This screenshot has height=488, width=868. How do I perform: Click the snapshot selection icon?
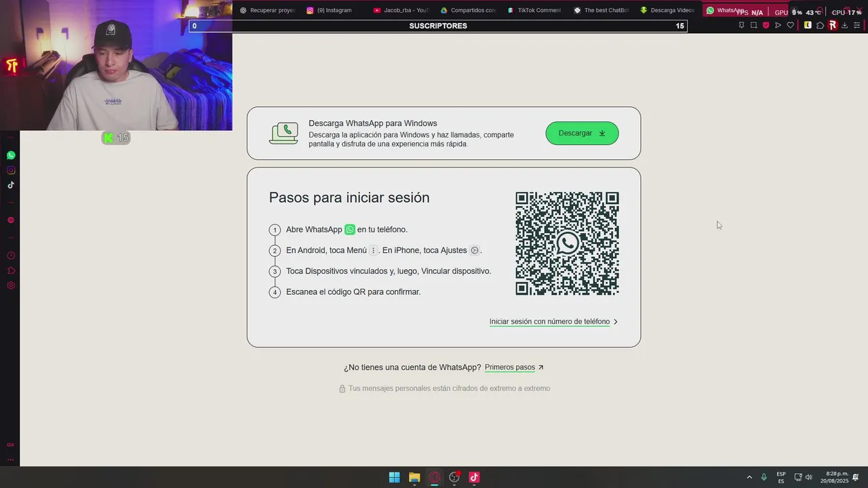tap(753, 25)
